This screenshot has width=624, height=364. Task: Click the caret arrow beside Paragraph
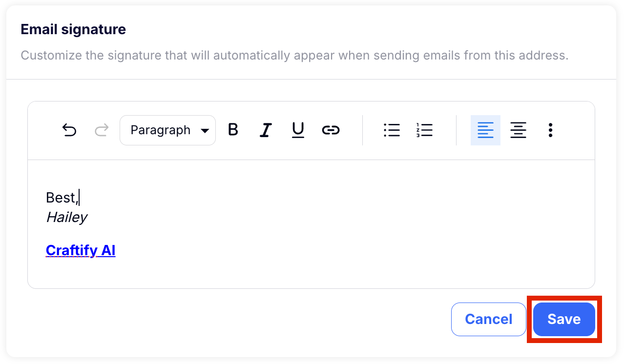(x=205, y=131)
